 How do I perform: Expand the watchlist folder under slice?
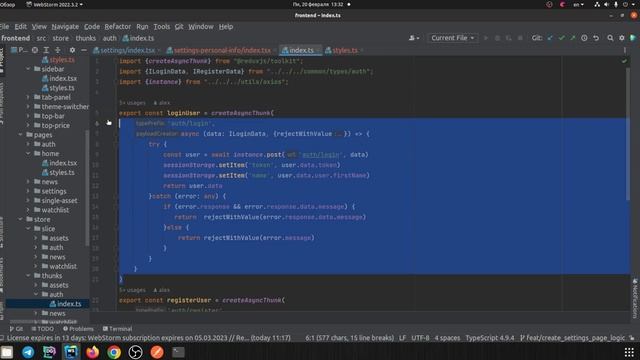point(36,266)
